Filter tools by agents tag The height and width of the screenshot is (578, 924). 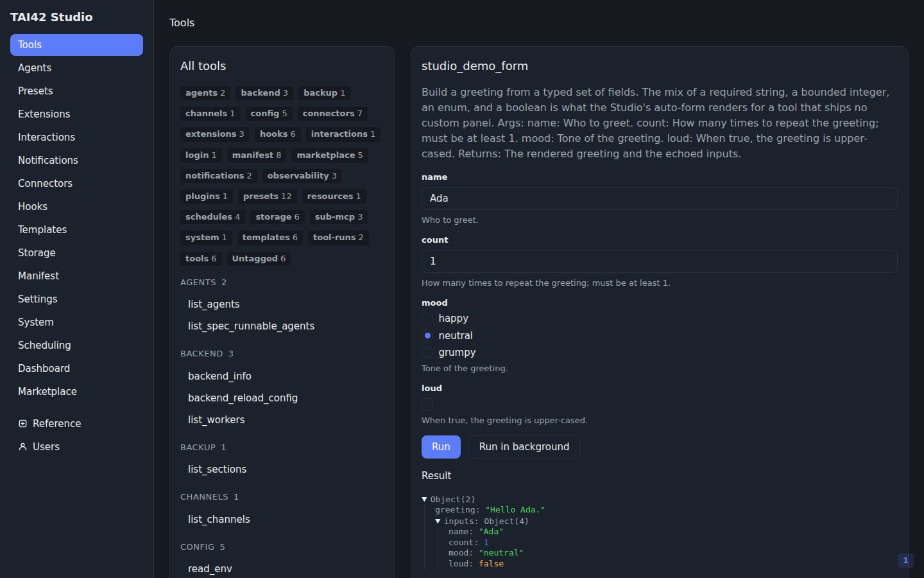[x=205, y=93]
